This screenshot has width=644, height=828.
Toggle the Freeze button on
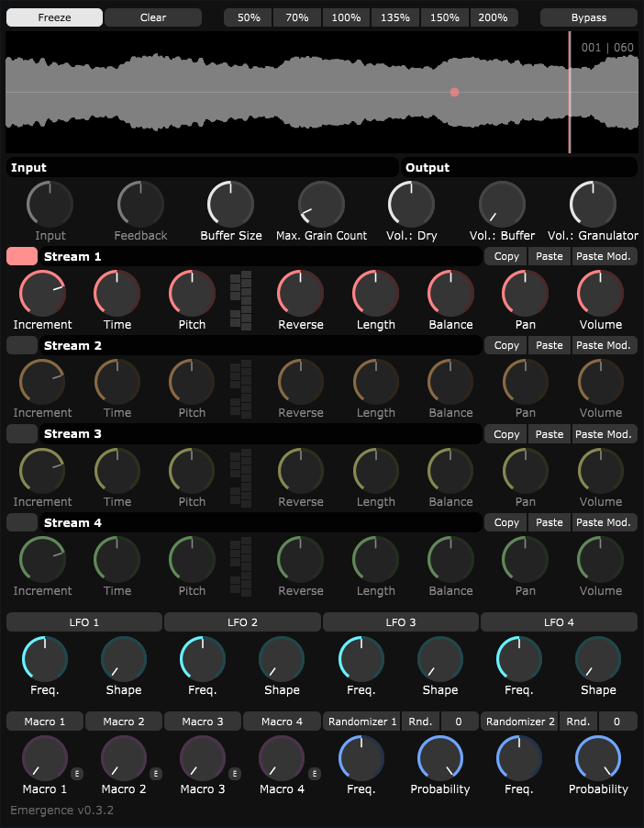[x=54, y=17]
